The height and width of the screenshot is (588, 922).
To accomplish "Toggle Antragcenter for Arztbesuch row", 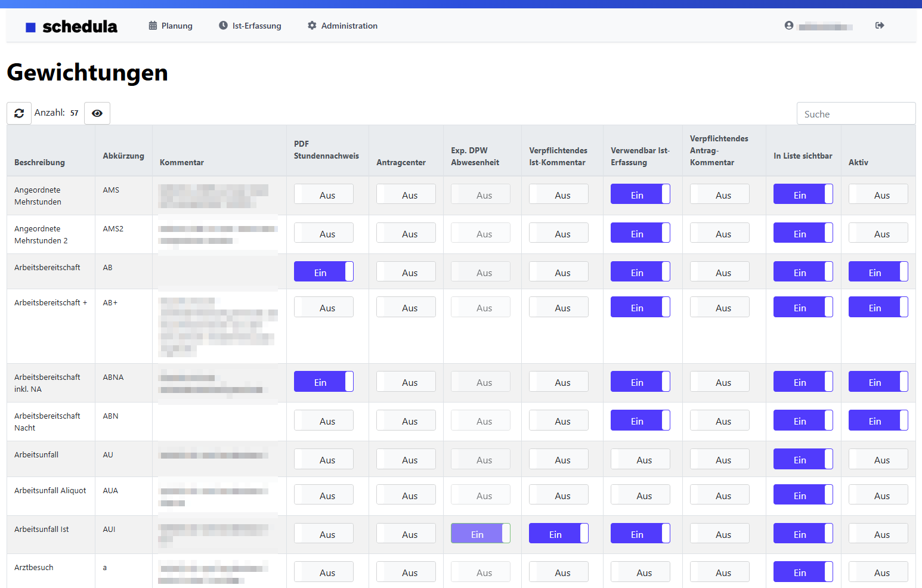I will 406,572.
